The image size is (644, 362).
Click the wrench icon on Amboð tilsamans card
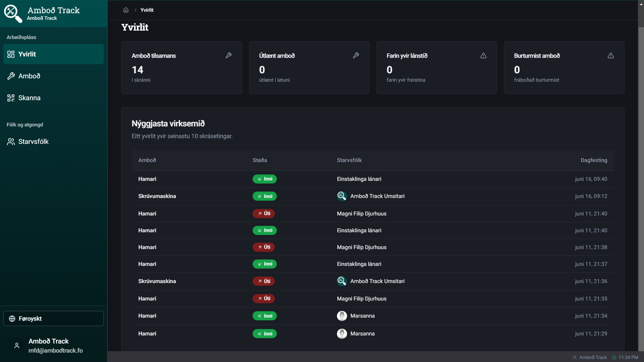pyautogui.click(x=228, y=55)
